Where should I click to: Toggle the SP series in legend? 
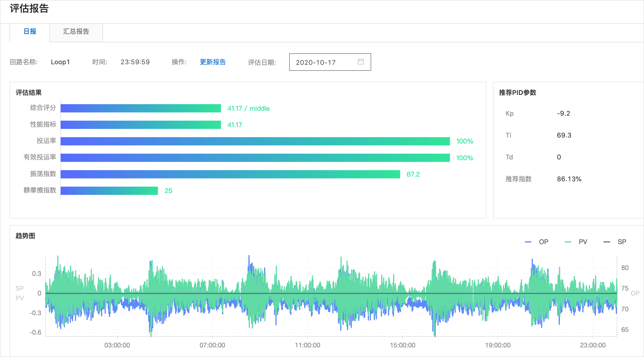[615, 242]
